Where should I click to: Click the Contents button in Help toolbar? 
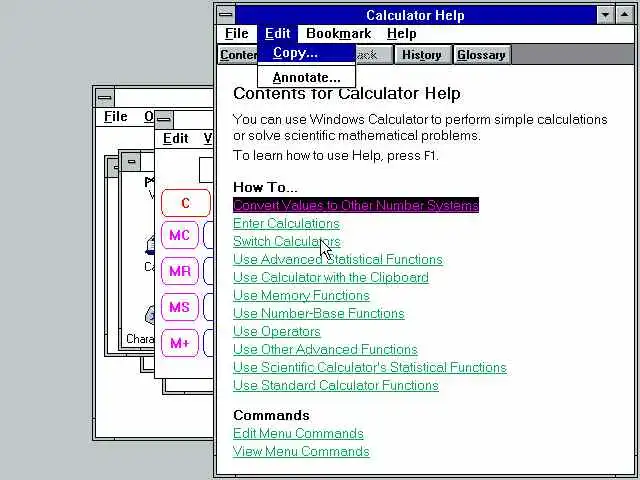pyautogui.click(x=239, y=55)
